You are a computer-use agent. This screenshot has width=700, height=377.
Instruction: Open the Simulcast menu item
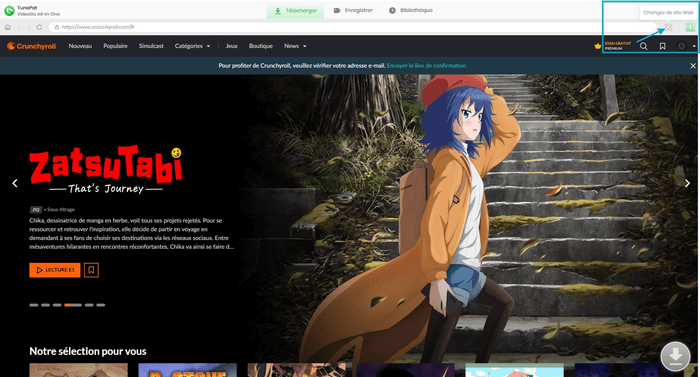tap(151, 46)
